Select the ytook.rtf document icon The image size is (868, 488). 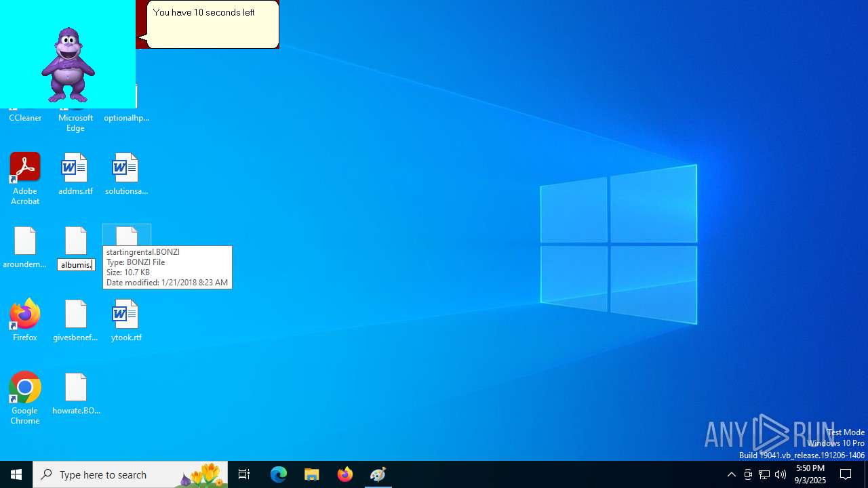pos(126,321)
